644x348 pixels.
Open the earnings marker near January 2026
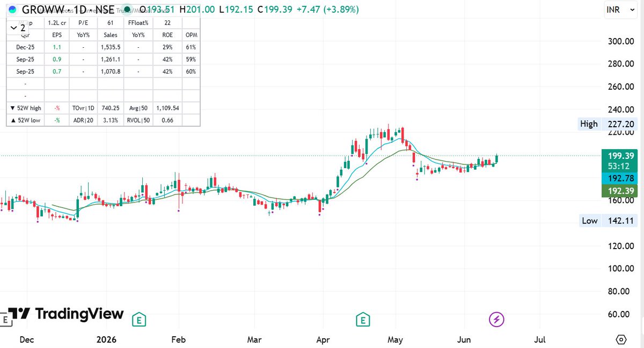pyautogui.click(x=140, y=320)
